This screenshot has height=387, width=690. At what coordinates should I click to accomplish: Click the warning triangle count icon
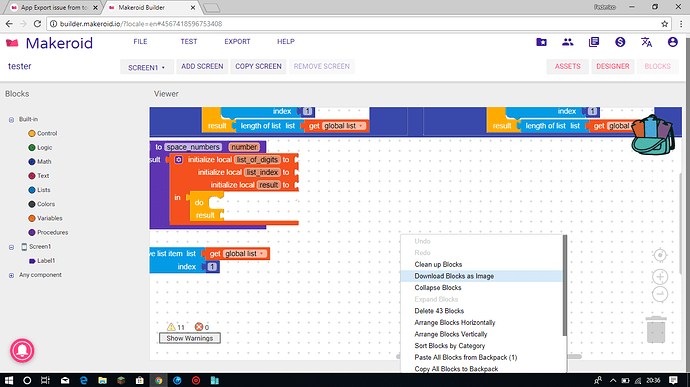171,327
